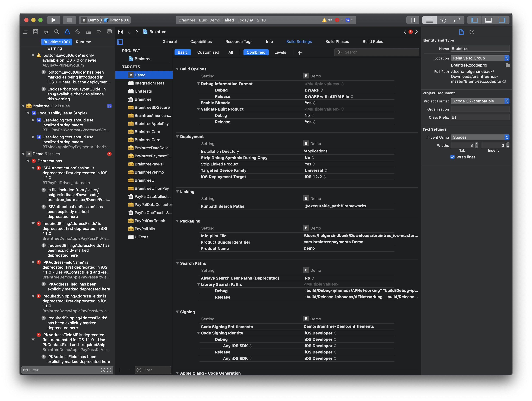Open the General tab
532x401 pixels.
(x=170, y=42)
